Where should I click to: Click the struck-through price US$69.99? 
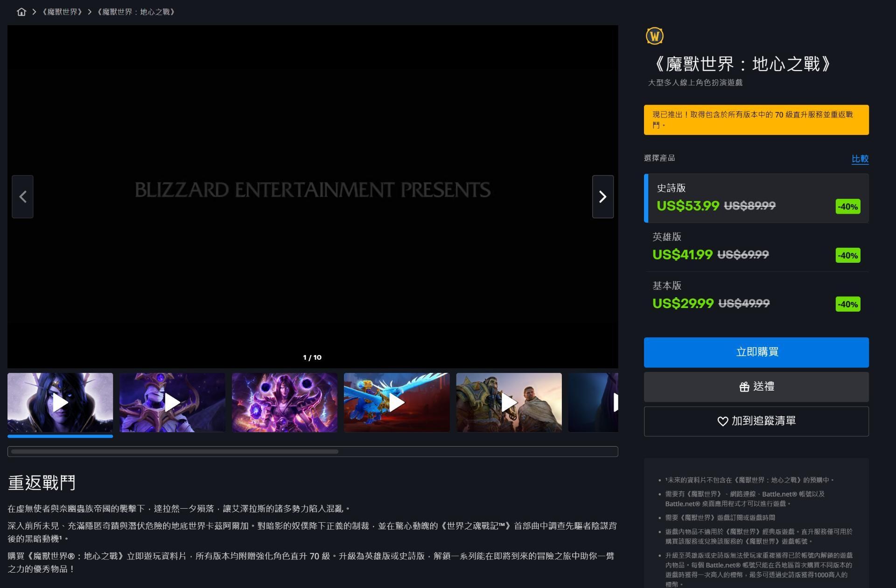(x=743, y=255)
